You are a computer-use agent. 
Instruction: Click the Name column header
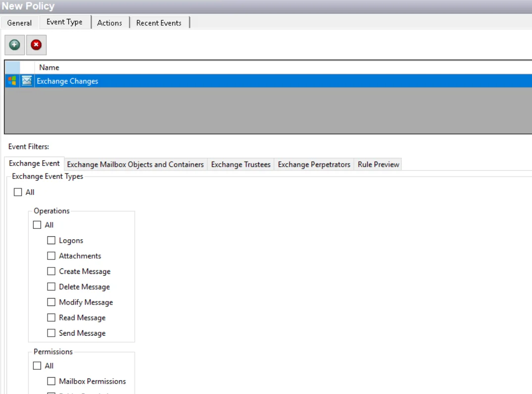tap(49, 67)
